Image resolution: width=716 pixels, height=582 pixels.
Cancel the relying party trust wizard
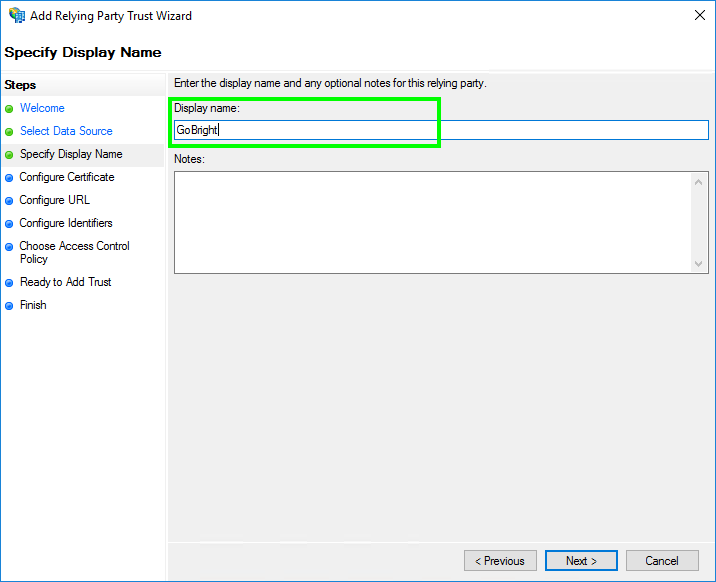(661, 561)
